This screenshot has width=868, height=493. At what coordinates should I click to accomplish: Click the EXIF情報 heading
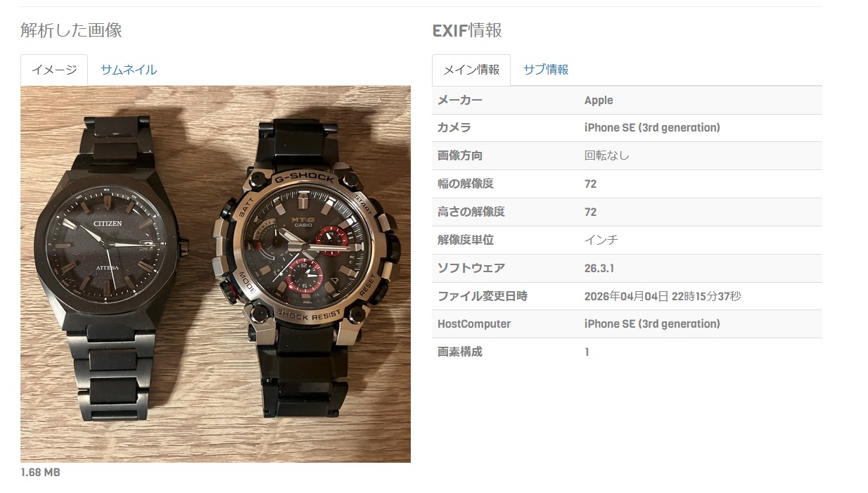(x=467, y=30)
